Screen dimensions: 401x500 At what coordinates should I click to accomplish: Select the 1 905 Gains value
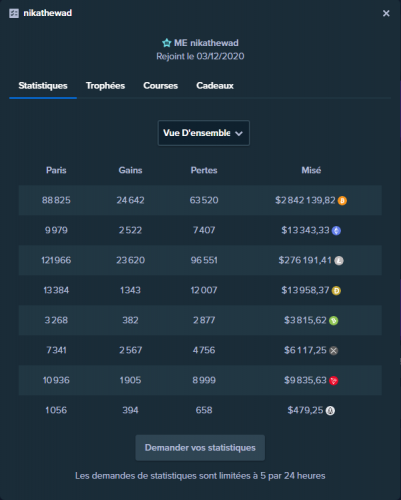point(130,380)
